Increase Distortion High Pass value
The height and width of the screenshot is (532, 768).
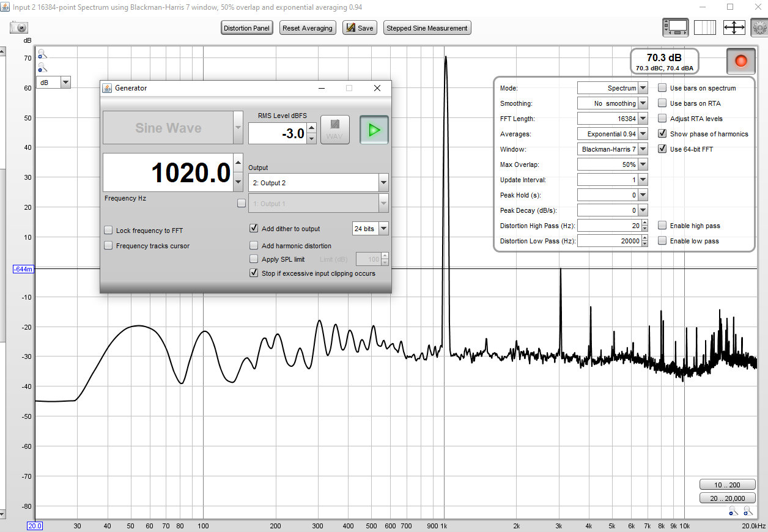click(643, 223)
